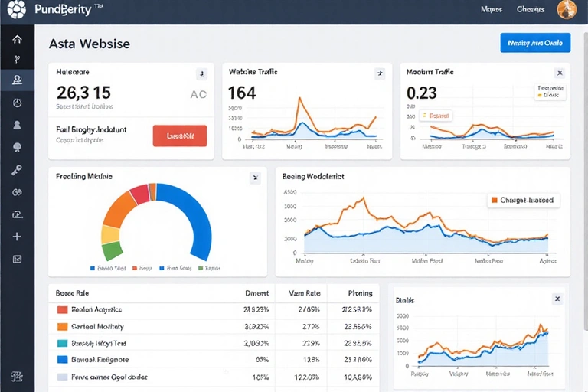Toggle the Charget lnooled legend entry
588x392 pixels.
(x=523, y=201)
